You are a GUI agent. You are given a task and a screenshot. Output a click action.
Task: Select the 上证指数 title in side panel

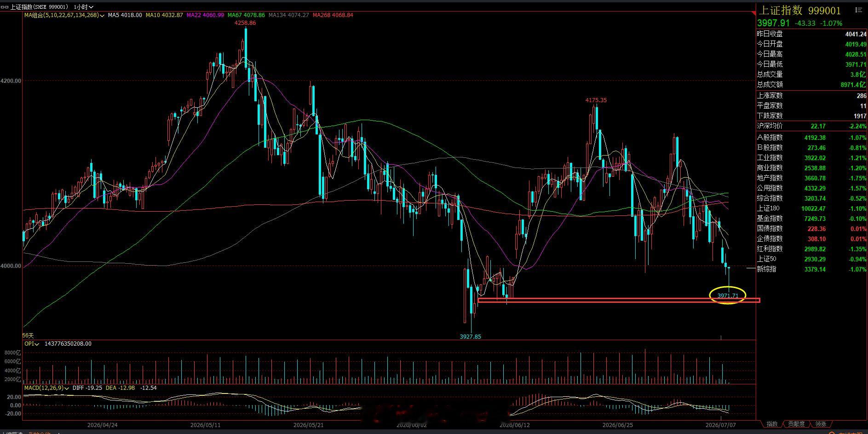pos(780,10)
